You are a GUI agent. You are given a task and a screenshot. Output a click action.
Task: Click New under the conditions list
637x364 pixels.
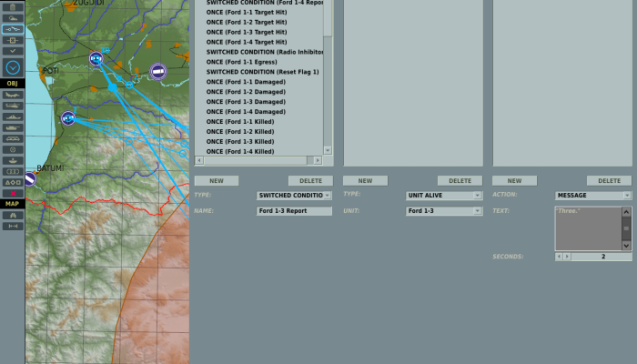pos(365,181)
